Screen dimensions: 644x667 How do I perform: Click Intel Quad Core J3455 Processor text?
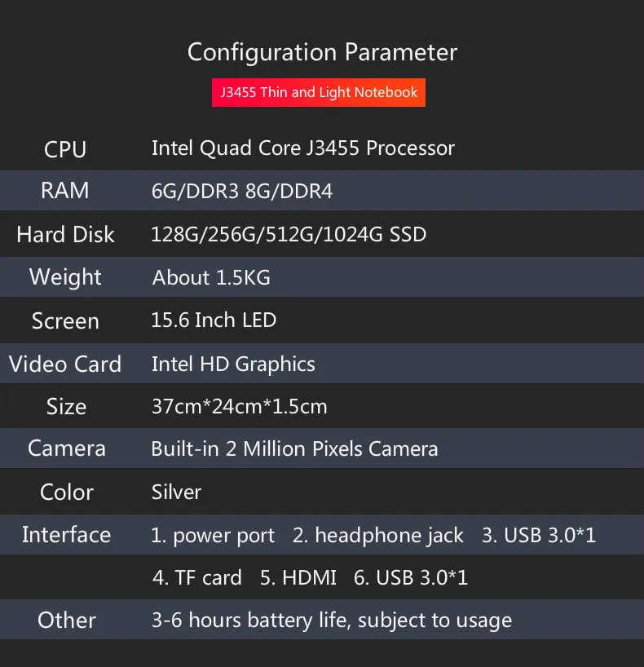303,148
